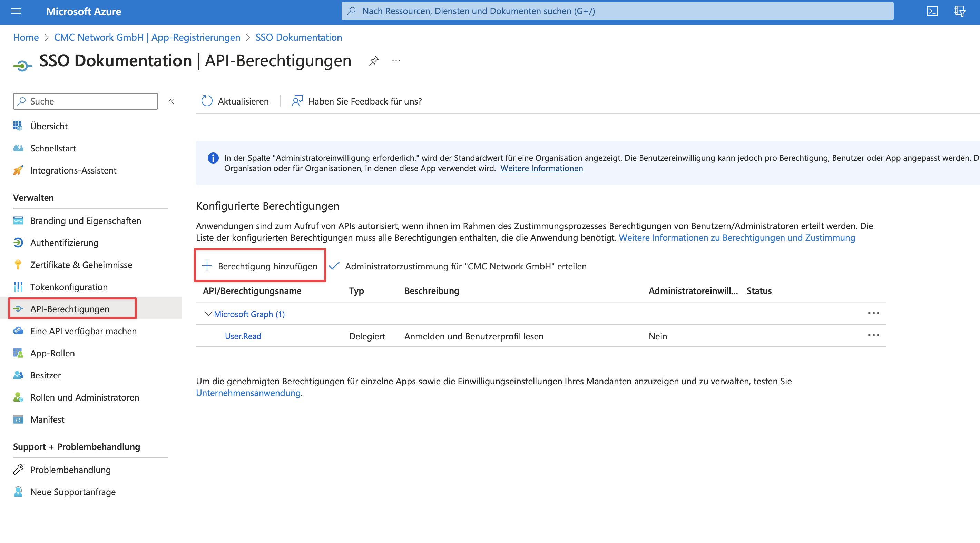This screenshot has width=980, height=543.
Task: Collapse the Microsoft Graph (1) permission group
Action: click(x=208, y=314)
